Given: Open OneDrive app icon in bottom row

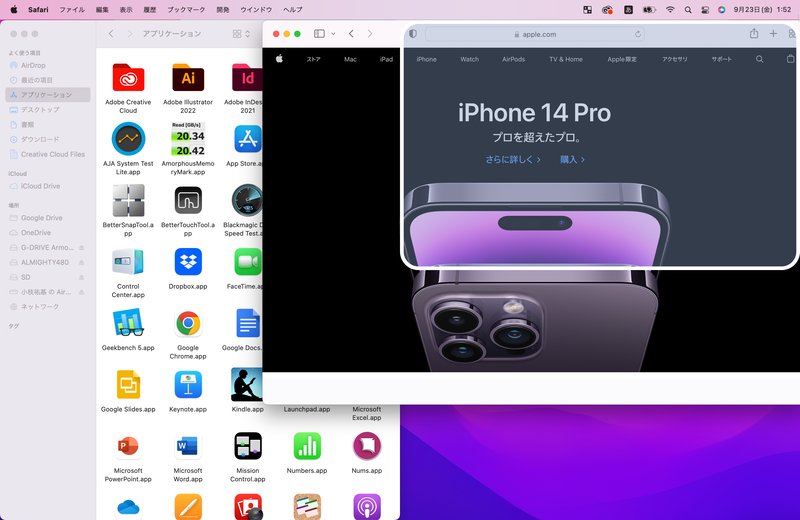Looking at the screenshot, I should click(128, 507).
